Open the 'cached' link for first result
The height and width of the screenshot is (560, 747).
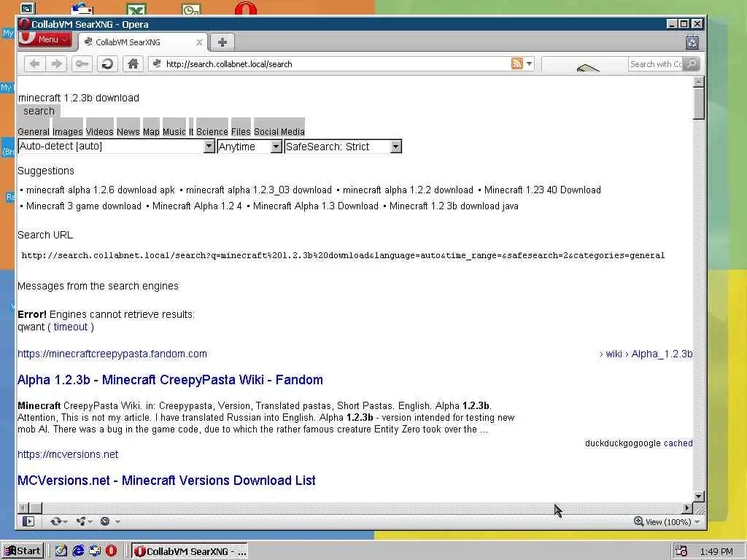[x=678, y=443]
